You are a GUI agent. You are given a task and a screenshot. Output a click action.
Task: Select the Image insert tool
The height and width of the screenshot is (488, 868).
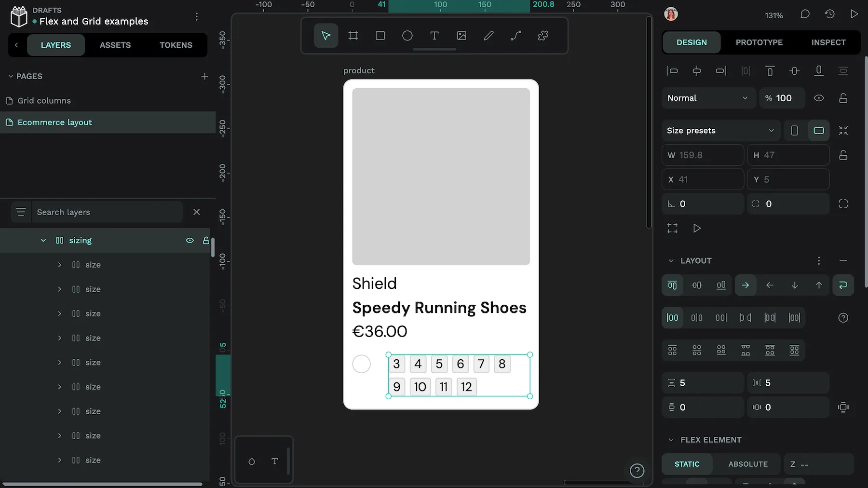[461, 36]
